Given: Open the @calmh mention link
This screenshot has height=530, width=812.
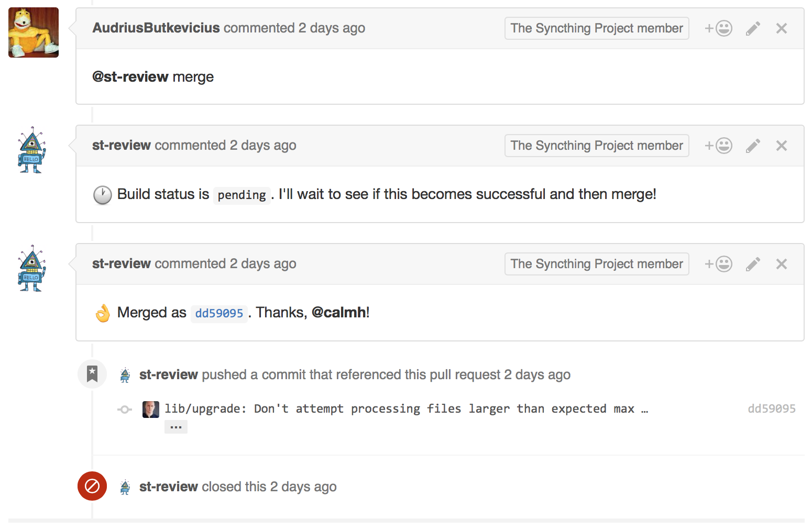Looking at the screenshot, I should pyautogui.click(x=339, y=312).
